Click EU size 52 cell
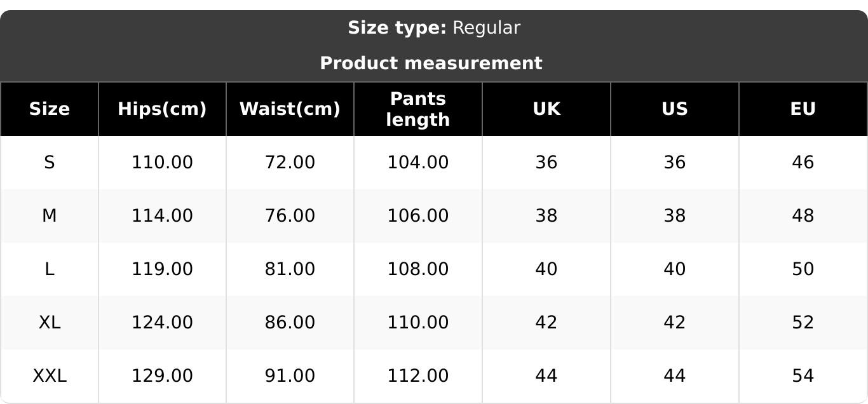 tap(803, 323)
